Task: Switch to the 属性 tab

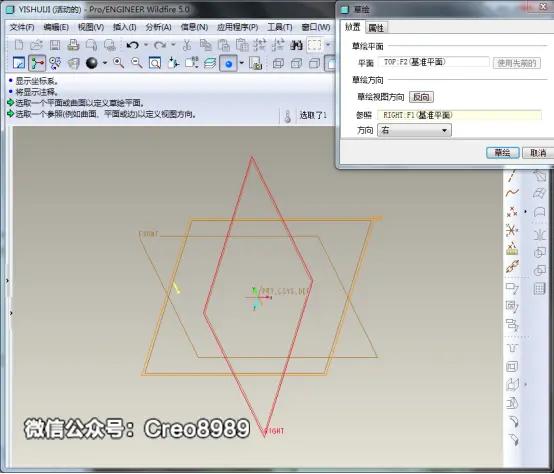Action: point(376,28)
